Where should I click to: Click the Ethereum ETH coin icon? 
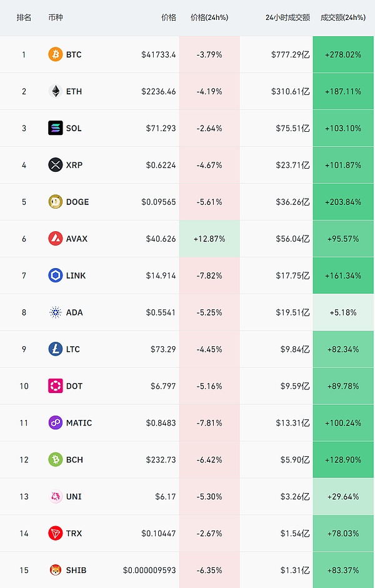(x=56, y=91)
